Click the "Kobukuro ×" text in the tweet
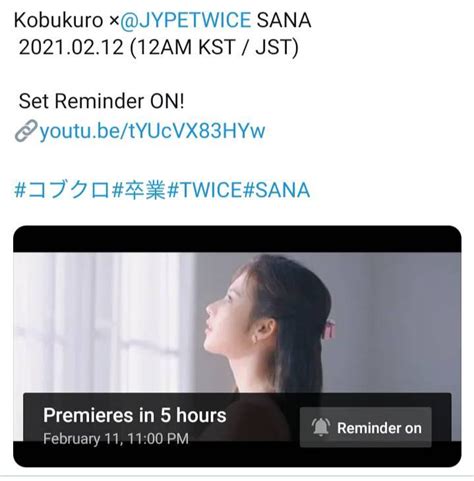The height and width of the screenshot is (481, 474). tap(66, 20)
